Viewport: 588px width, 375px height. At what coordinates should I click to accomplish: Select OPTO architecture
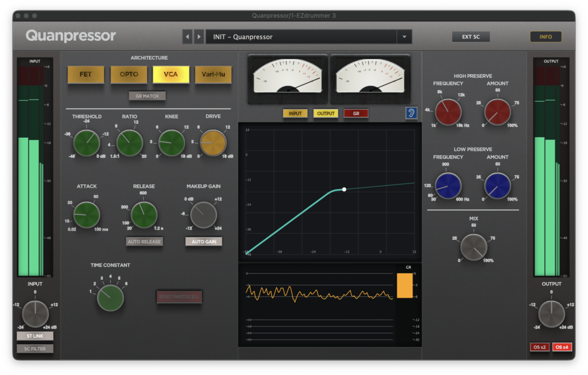click(x=129, y=74)
